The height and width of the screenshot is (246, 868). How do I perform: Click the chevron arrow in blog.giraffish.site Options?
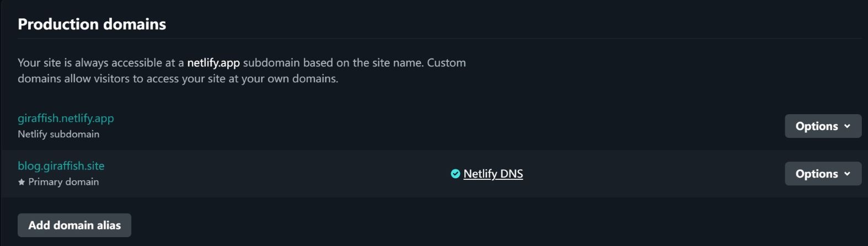pyautogui.click(x=847, y=174)
